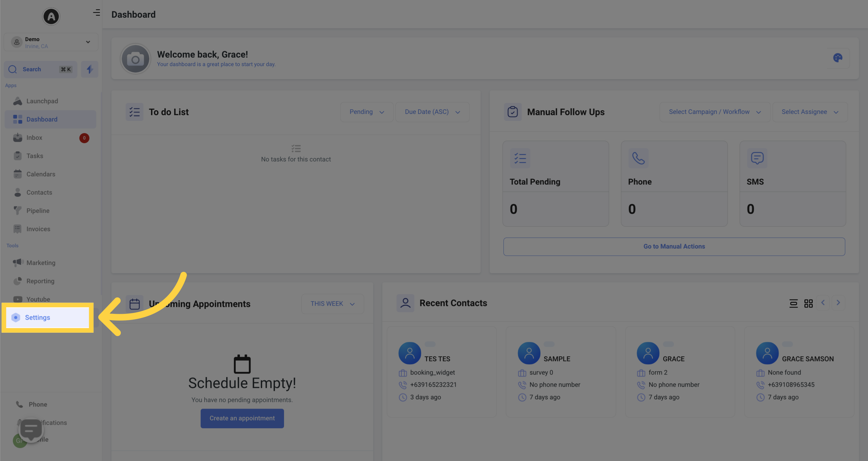Open the Select Assignee dropdown
This screenshot has height=461, width=868.
tap(810, 112)
